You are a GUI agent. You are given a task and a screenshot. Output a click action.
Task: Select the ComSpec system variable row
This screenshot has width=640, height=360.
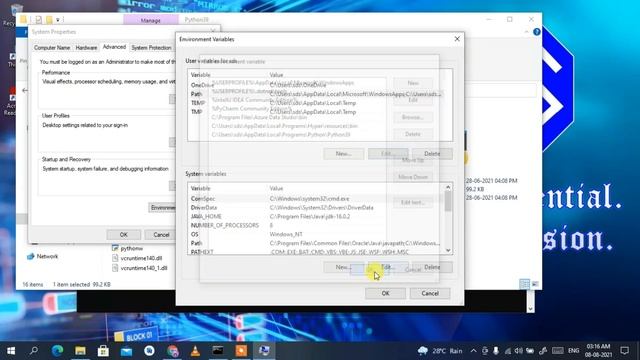[316, 199]
